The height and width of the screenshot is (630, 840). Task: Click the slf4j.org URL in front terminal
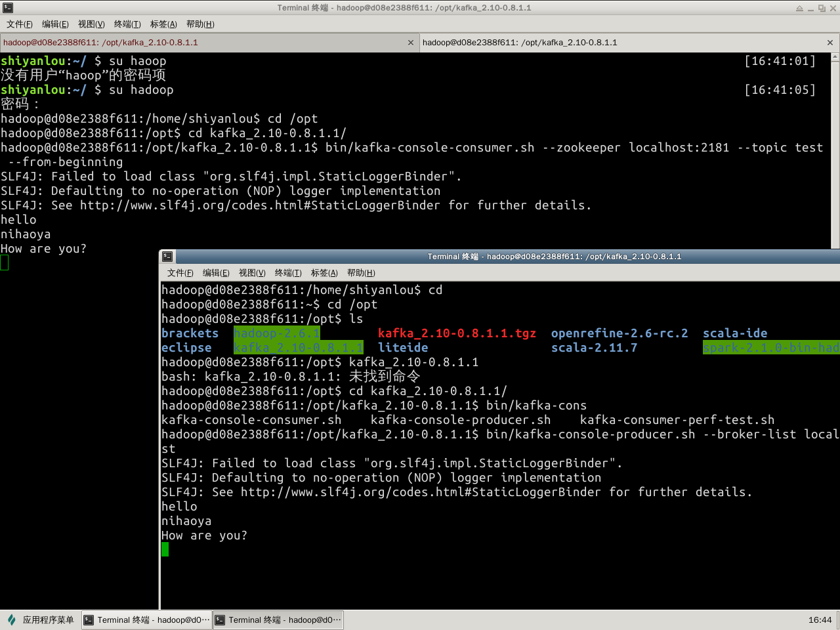point(421,492)
